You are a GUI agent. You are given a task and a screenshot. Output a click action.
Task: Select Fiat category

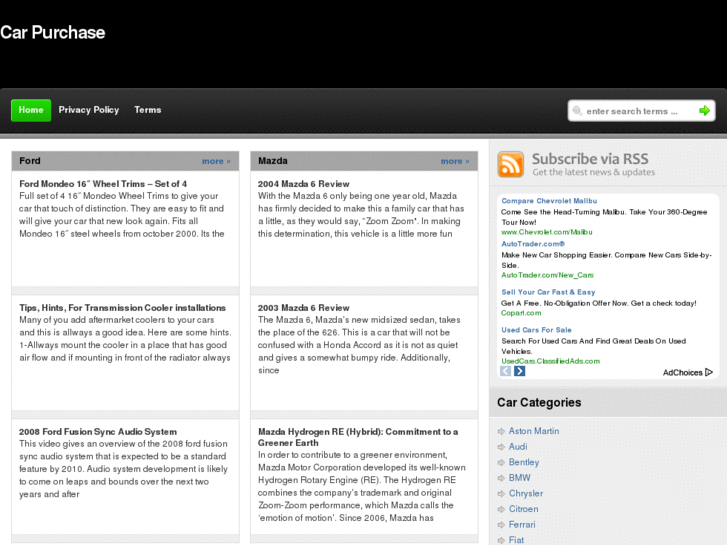click(x=516, y=540)
